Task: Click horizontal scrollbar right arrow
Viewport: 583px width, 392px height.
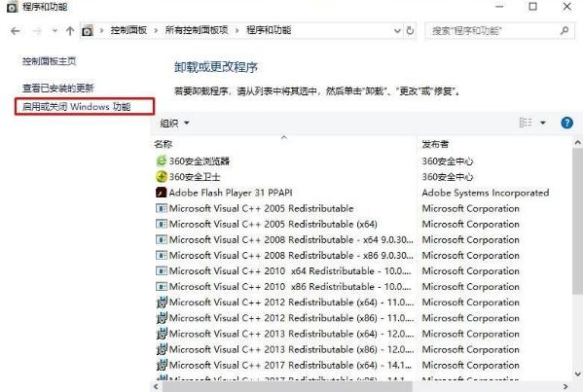Action: coord(565,387)
